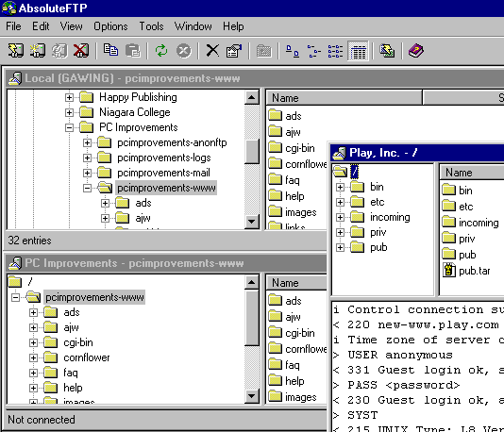Click Name column header in Play, Inc. window

click(472, 173)
